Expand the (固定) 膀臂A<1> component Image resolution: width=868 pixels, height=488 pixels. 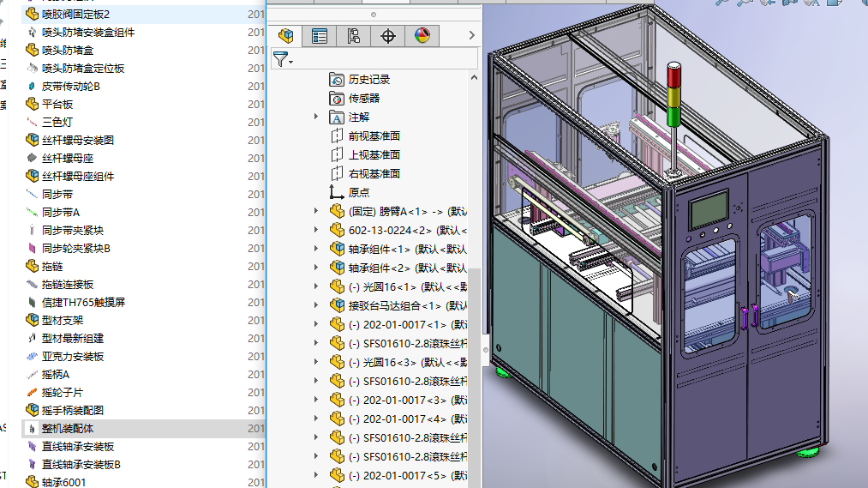tap(316, 211)
